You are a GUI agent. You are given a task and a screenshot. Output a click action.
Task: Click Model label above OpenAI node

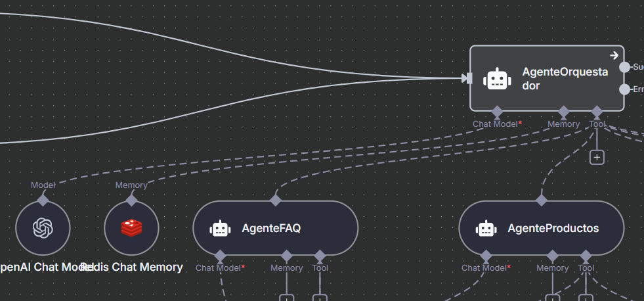click(x=43, y=185)
